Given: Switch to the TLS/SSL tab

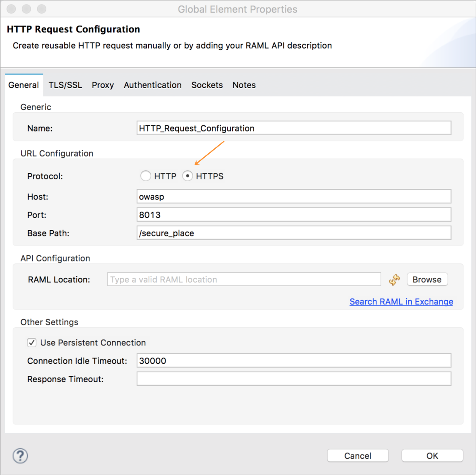Looking at the screenshot, I should (65, 85).
